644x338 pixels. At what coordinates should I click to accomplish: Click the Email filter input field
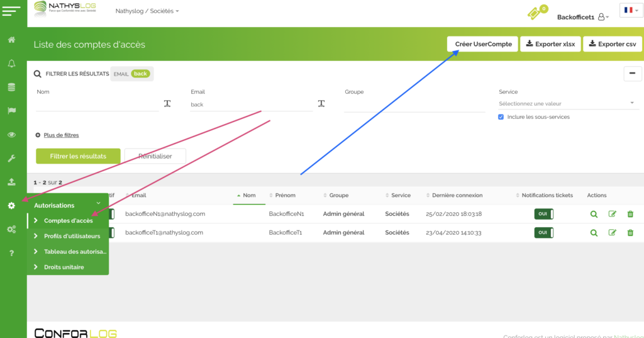(252, 104)
